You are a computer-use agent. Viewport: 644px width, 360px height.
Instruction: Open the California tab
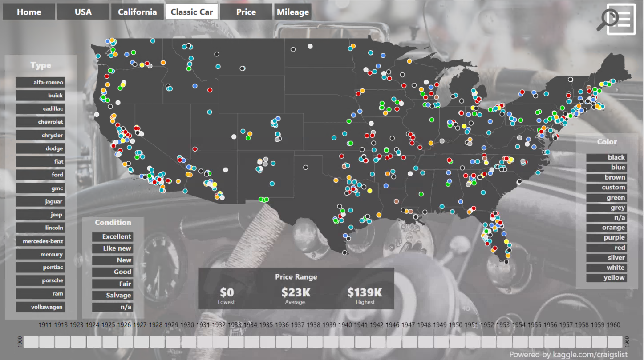pyautogui.click(x=137, y=12)
